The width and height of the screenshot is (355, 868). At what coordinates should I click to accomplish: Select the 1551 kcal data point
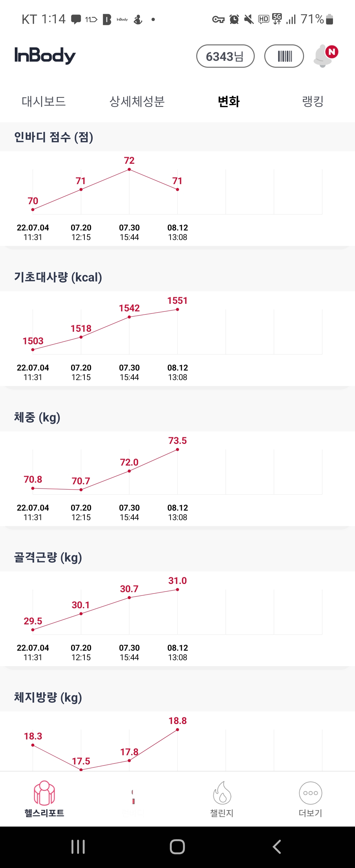(177, 309)
